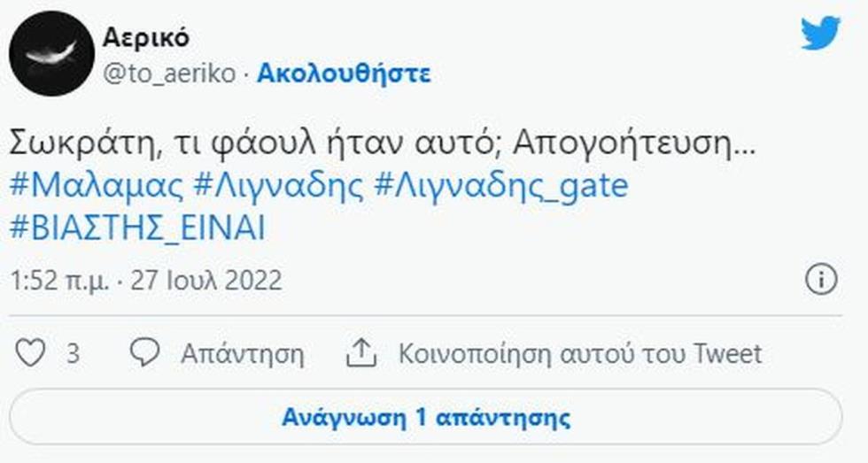This screenshot has height=463, width=868.
Task: Click the Απάντηση reply label
Action: pyautogui.click(x=243, y=353)
